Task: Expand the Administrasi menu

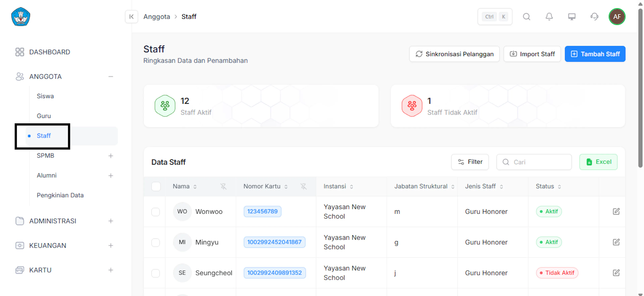Action: (111, 221)
